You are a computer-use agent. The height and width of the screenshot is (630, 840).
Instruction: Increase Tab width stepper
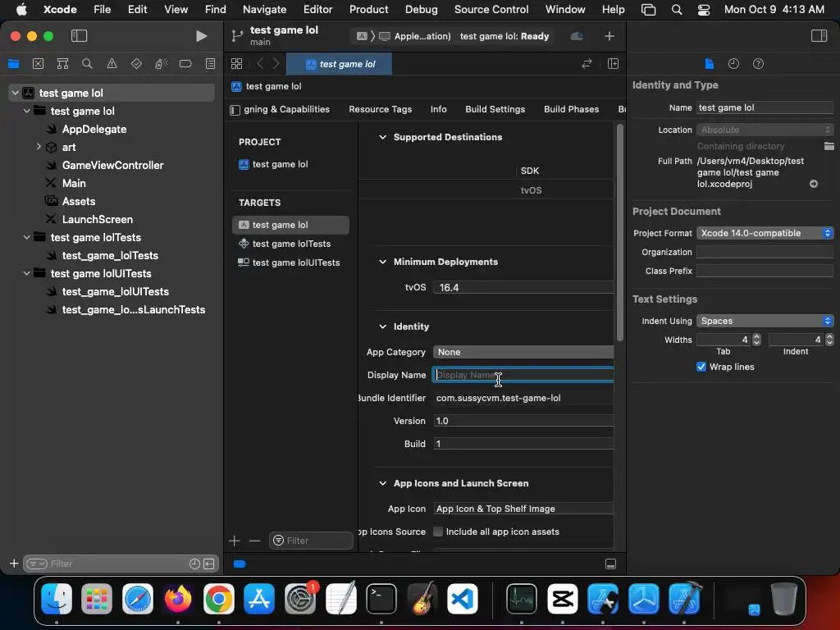pos(756,336)
